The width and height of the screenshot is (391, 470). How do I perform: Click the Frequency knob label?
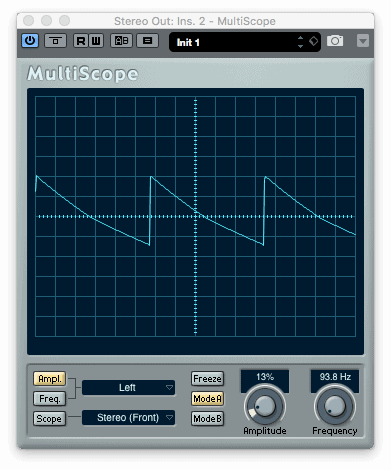[x=335, y=431]
